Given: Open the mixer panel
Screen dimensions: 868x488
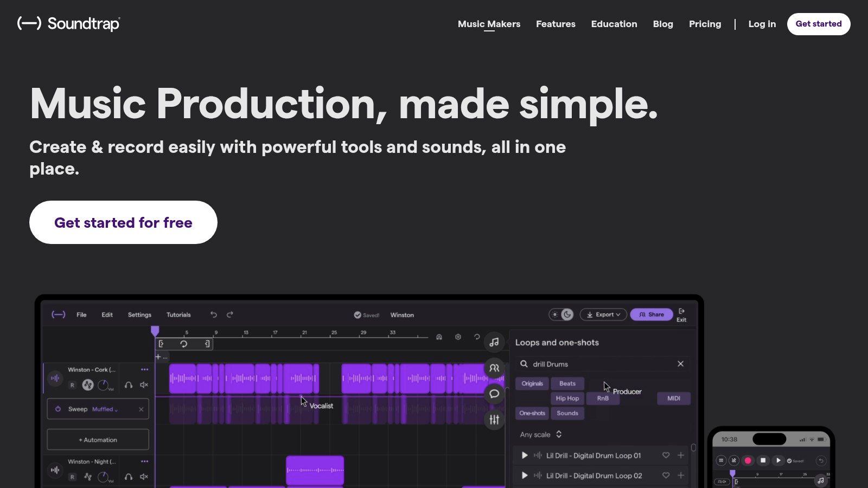Looking at the screenshot, I should pyautogui.click(x=494, y=418).
